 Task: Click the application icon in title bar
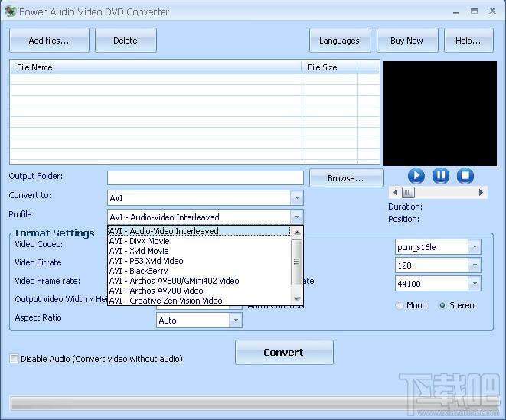(10, 11)
